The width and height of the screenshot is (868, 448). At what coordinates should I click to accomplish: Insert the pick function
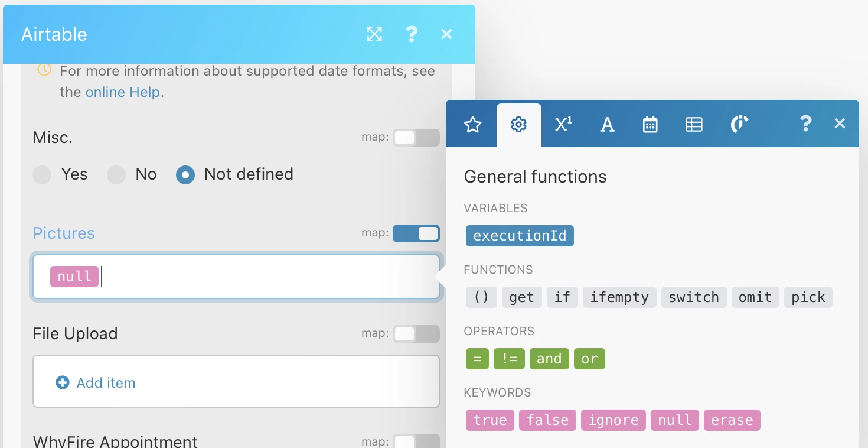coord(808,297)
